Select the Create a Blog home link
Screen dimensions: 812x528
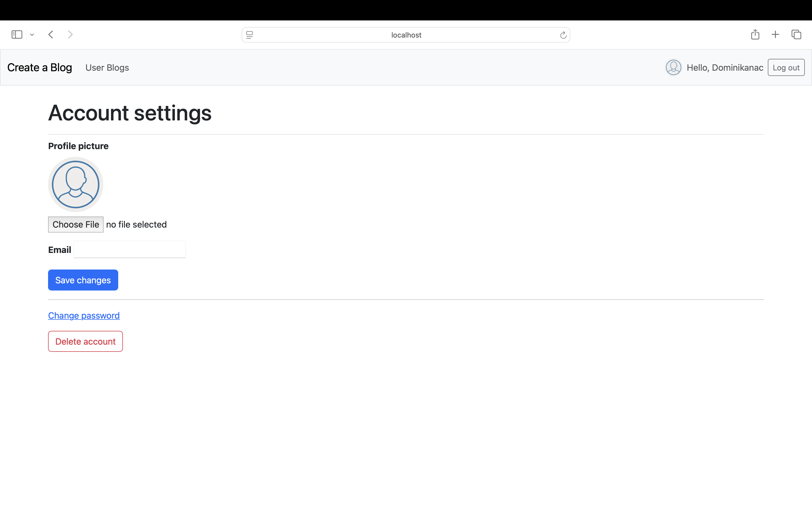(x=39, y=67)
